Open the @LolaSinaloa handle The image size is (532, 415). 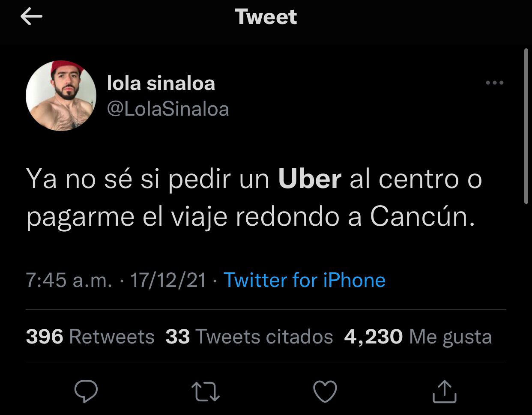pyautogui.click(x=167, y=109)
